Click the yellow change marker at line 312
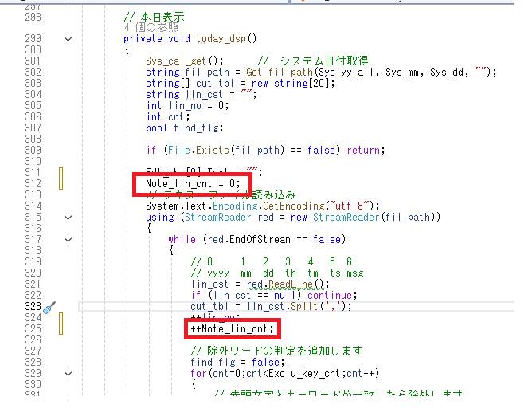This screenshot has height=408, width=532. click(61, 183)
